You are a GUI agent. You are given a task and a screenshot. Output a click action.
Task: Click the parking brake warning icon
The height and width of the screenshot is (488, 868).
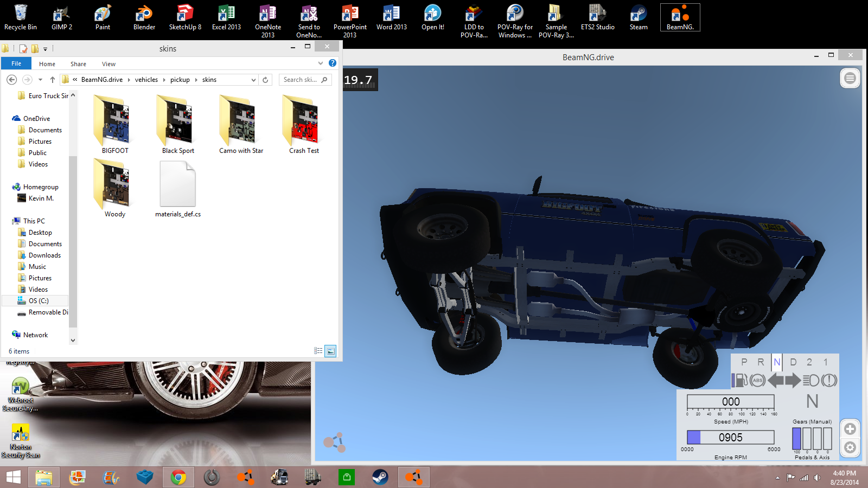point(829,380)
